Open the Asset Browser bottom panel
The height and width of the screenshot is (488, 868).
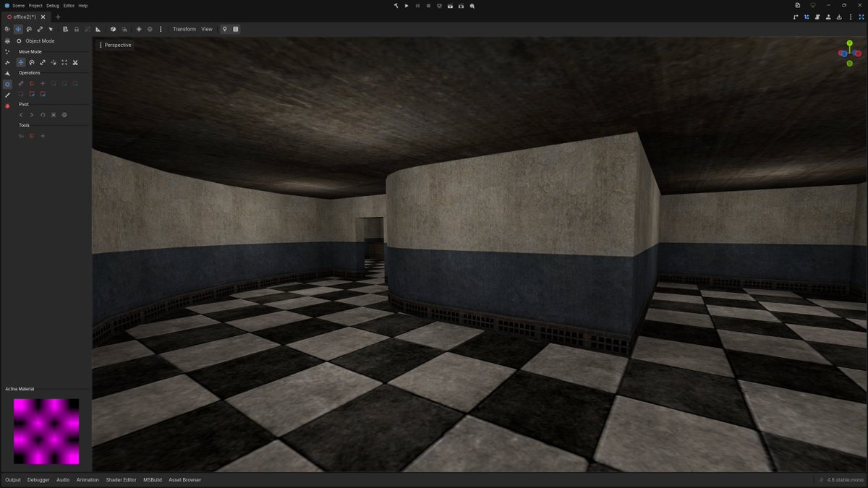point(185,480)
